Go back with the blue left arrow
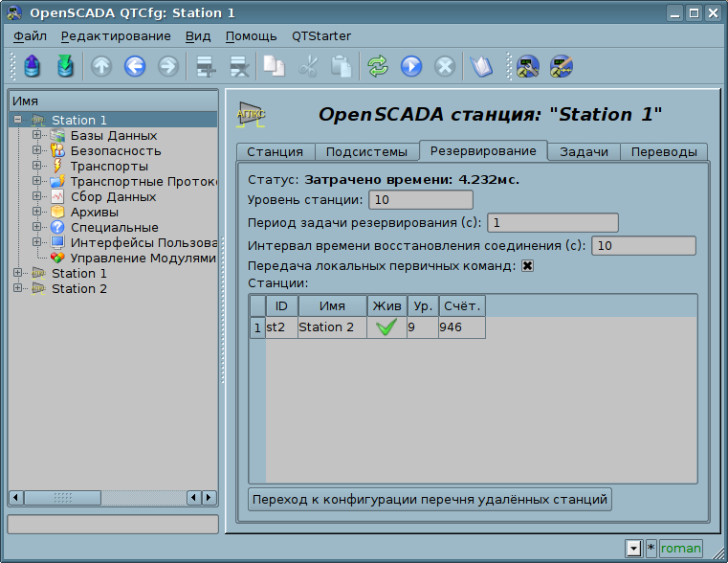Image resolution: width=728 pixels, height=563 pixels. pos(135,66)
